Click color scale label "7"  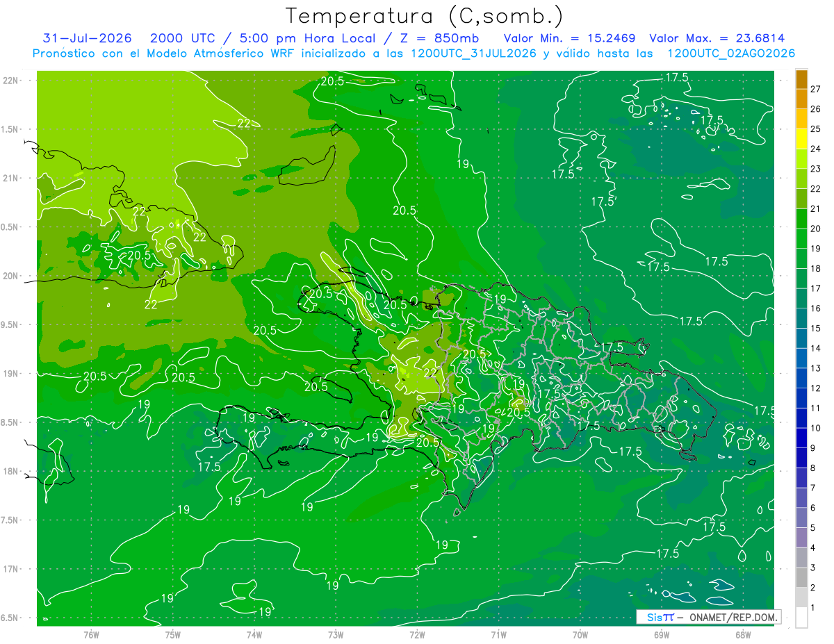[813, 488]
